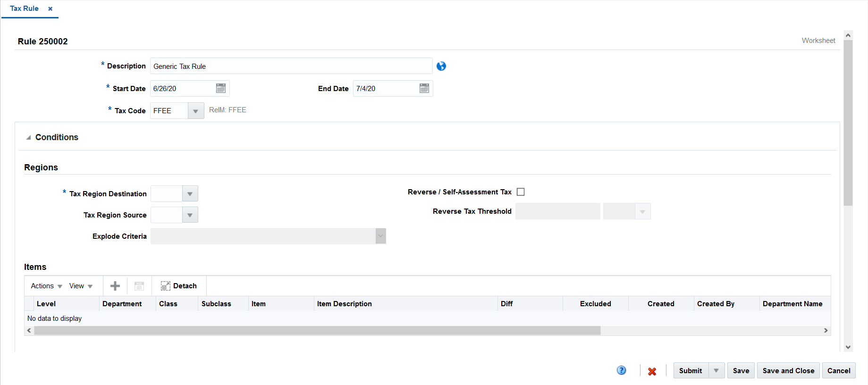The width and height of the screenshot is (868, 385).
Task: Click the Items table scroll right arrow
Action: click(826, 330)
